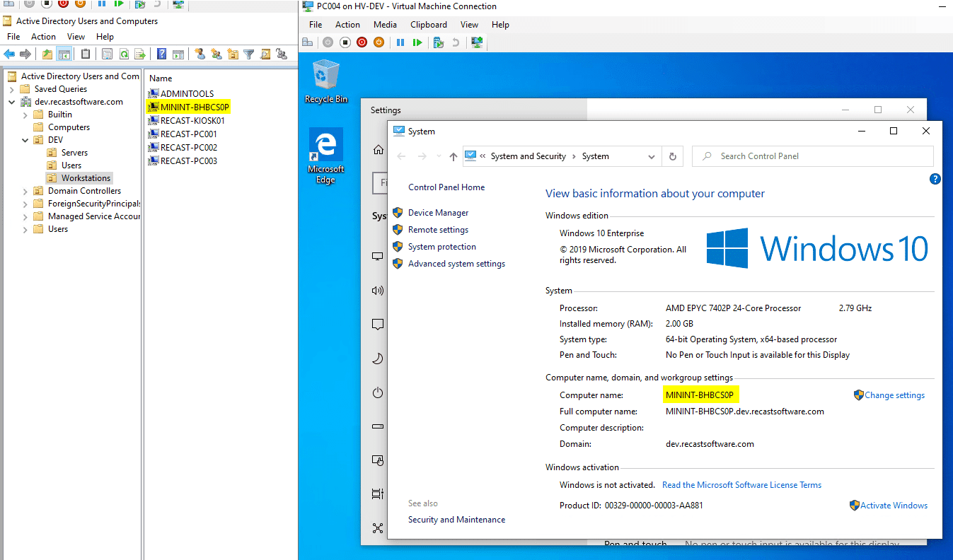Image resolution: width=953 pixels, height=560 pixels.
Task: Activate Windows via the activation link
Action: (x=893, y=505)
